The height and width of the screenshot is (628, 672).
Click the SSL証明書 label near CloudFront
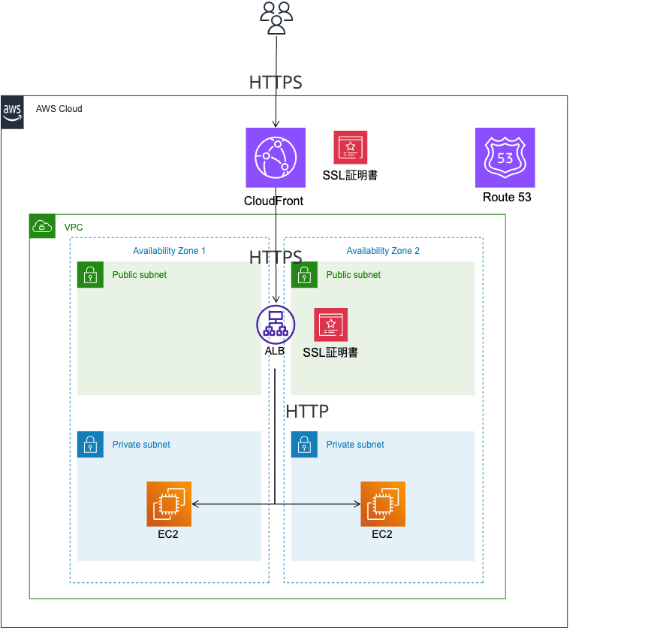tap(350, 175)
